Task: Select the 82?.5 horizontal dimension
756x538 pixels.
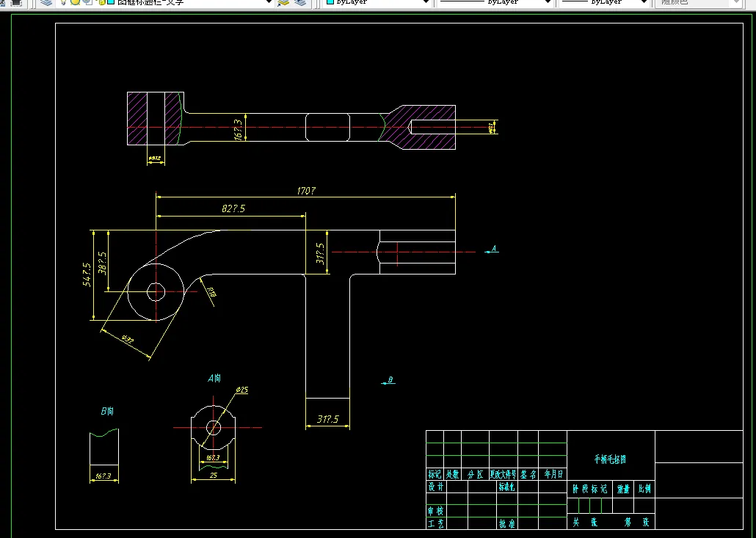Action: (233, 208)
